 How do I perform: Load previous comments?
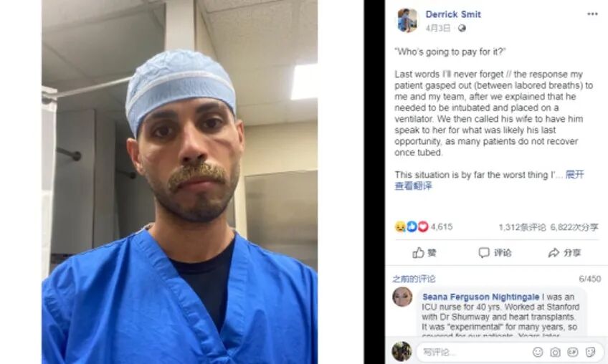(414, 279)
